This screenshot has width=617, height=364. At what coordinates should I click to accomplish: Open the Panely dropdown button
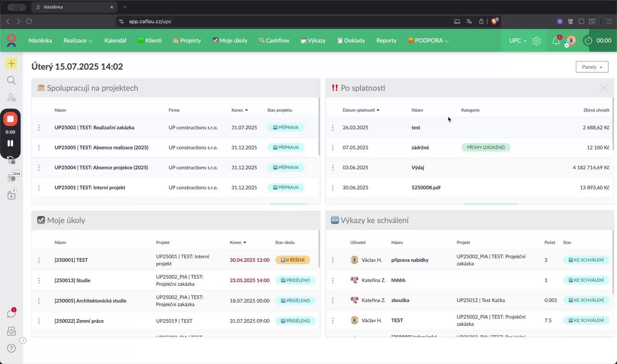pos(592,67)
